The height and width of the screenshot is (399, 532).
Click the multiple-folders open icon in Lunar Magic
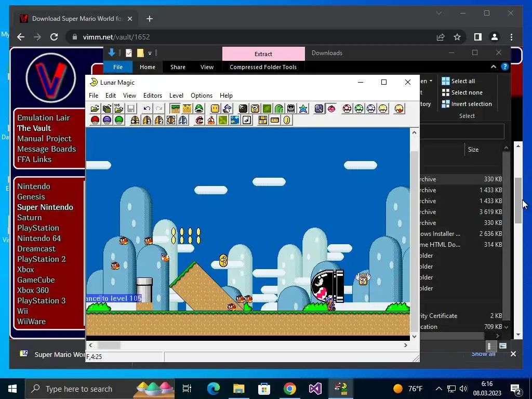(x=107, y=109)
